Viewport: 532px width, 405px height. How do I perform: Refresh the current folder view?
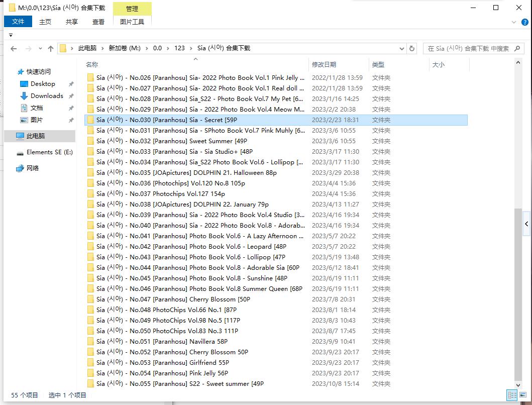click(412, 49)
